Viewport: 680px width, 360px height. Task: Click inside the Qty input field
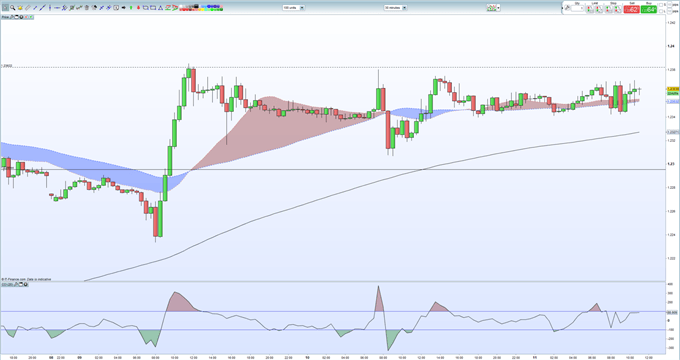point(577,8)
